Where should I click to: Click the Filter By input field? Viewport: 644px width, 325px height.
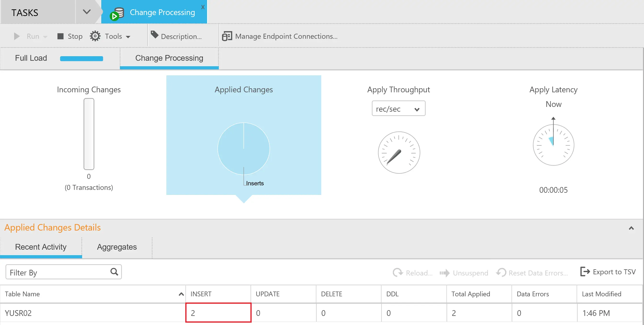click(x=63, y=272)
